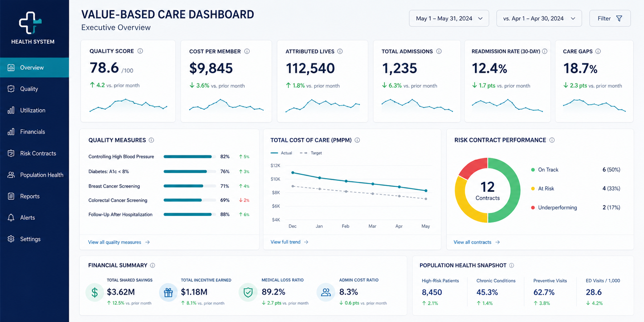Click the May data point on Actual line

tap(426, 191)
